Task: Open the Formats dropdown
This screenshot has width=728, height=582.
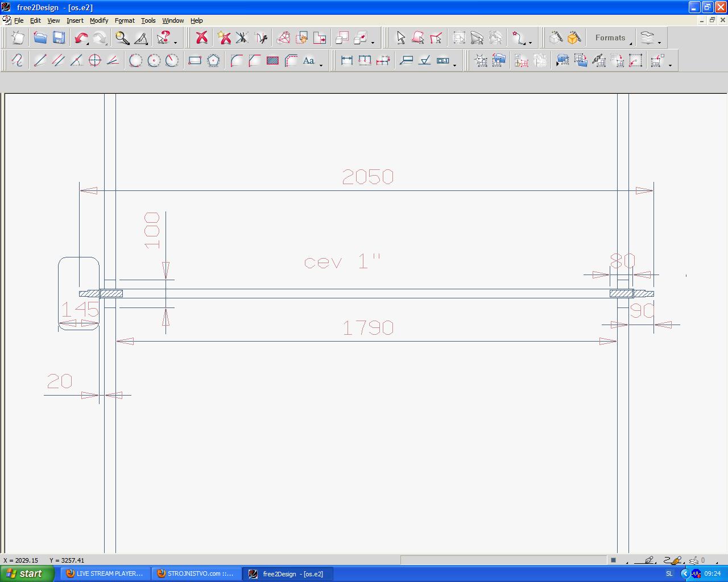Action: coord(613,38)
